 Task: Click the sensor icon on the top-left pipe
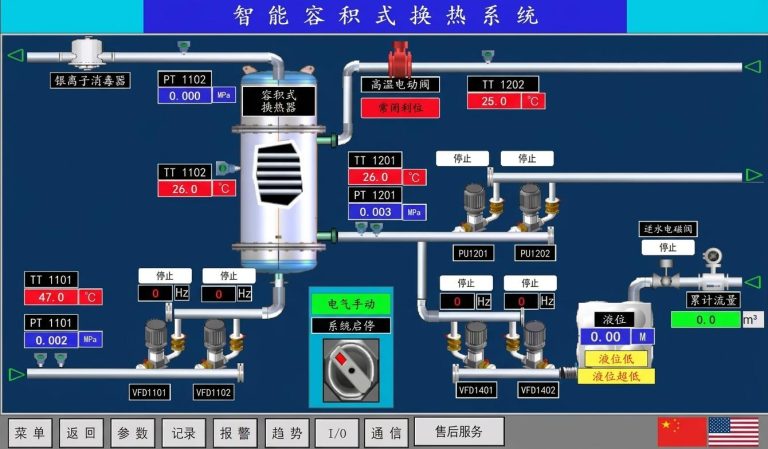[184, 47]
